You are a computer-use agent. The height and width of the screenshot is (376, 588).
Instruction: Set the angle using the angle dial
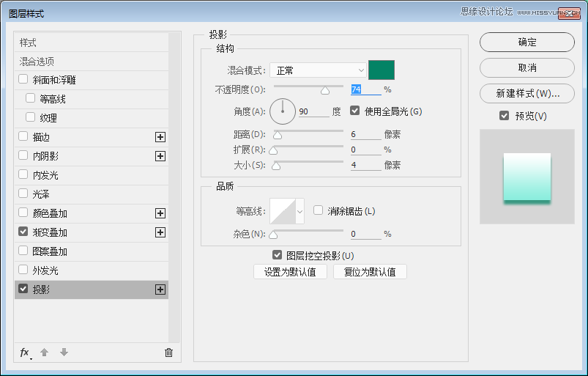tap(283, 111)
